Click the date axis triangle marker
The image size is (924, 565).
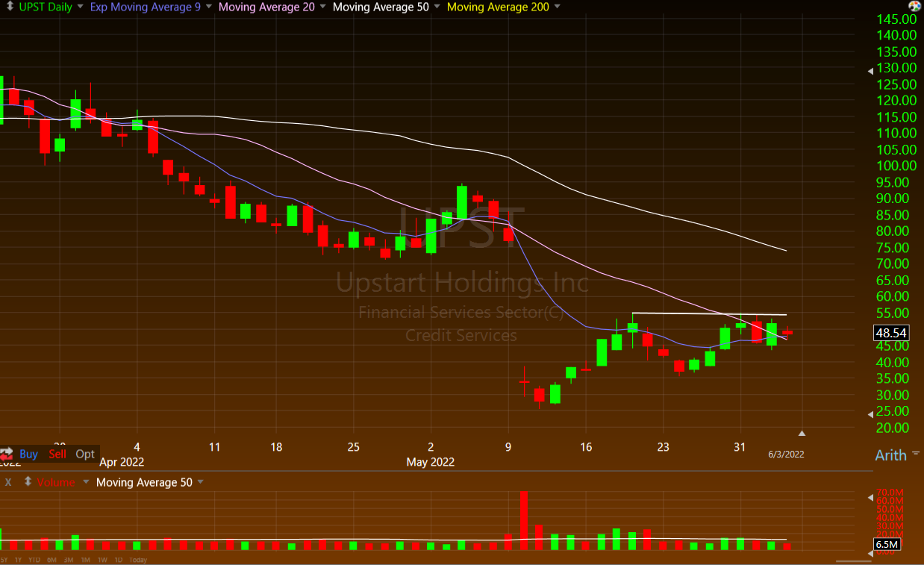pyautogui.click(x=802, y=433)
